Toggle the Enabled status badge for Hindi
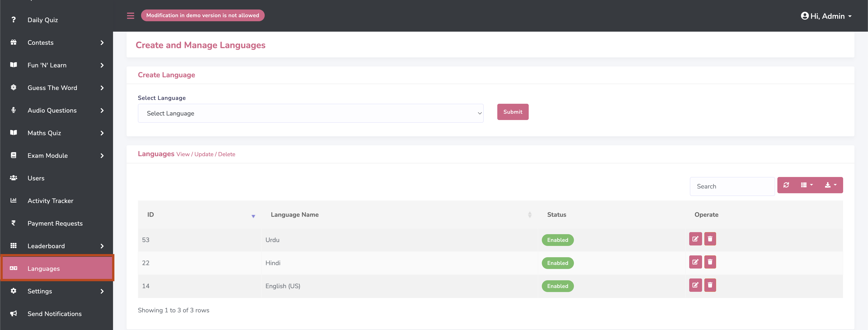Image resolution: width=868 pixels, height=330 pixels. coord(557,263)
